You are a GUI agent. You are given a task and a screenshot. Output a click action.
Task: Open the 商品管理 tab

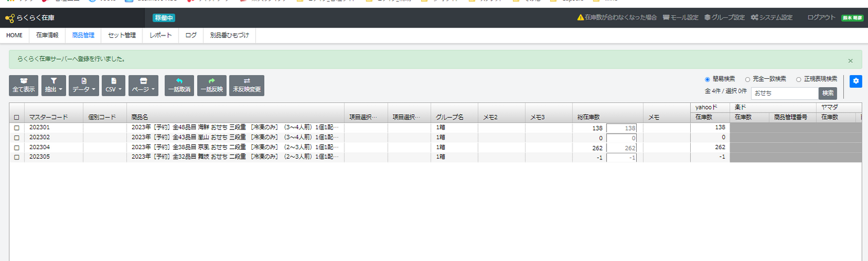[83, 35]
